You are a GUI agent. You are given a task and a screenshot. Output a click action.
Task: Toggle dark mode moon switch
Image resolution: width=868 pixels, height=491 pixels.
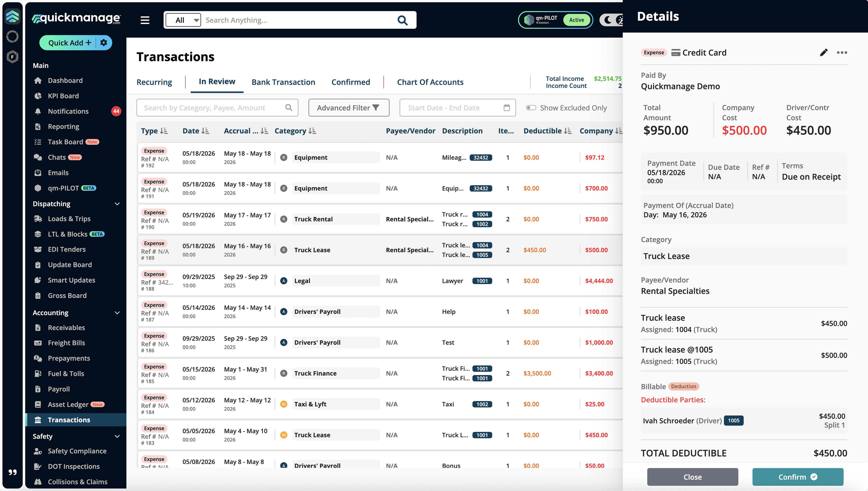[x=611, y=20]
